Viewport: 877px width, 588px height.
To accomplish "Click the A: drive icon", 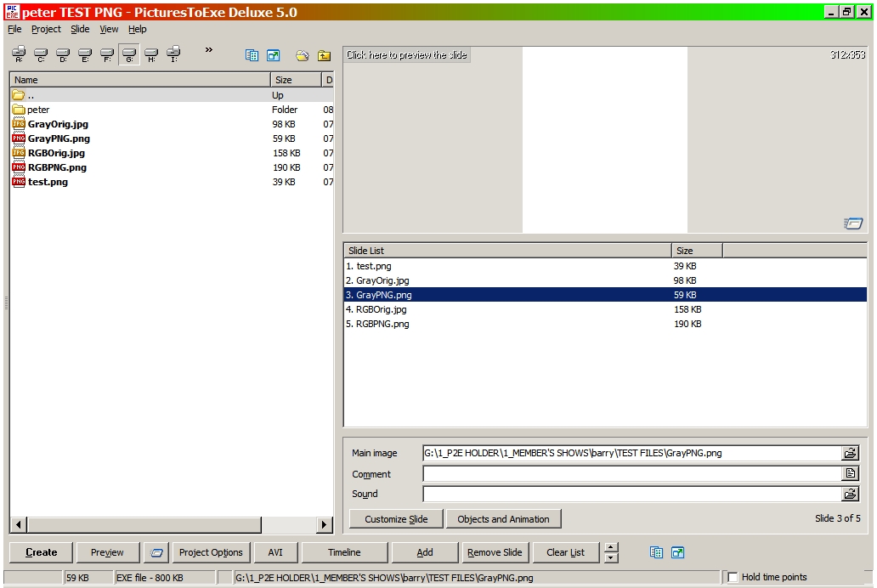I will pos(18,55).
